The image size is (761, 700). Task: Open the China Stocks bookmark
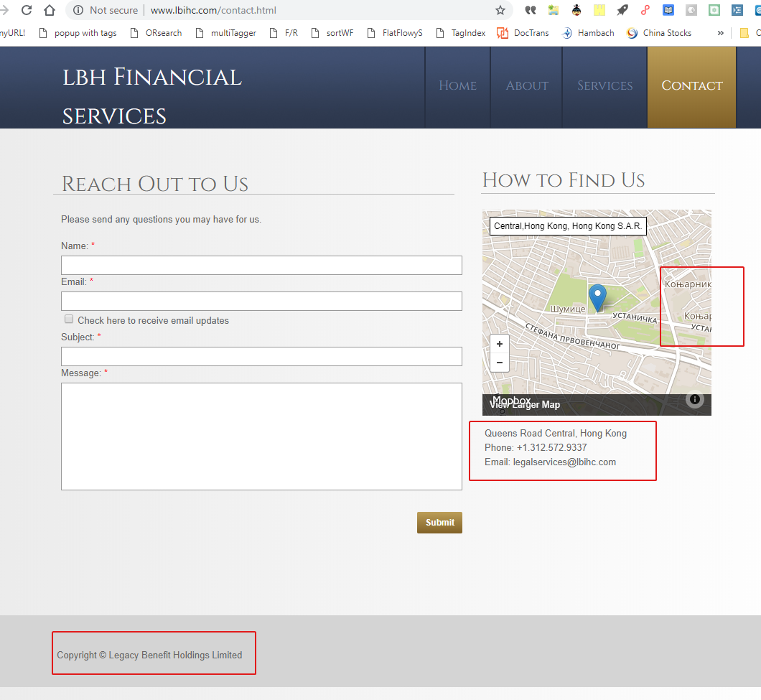659,33
